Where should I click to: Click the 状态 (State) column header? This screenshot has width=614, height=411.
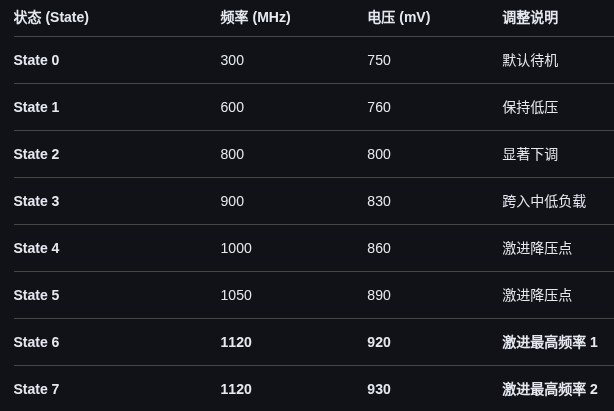51,17
